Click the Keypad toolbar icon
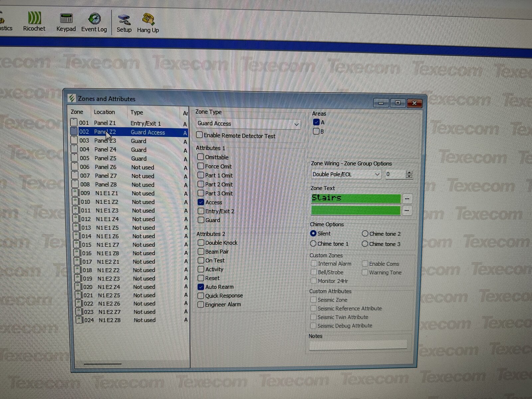The image size is (532, 399). pos(66,19)
